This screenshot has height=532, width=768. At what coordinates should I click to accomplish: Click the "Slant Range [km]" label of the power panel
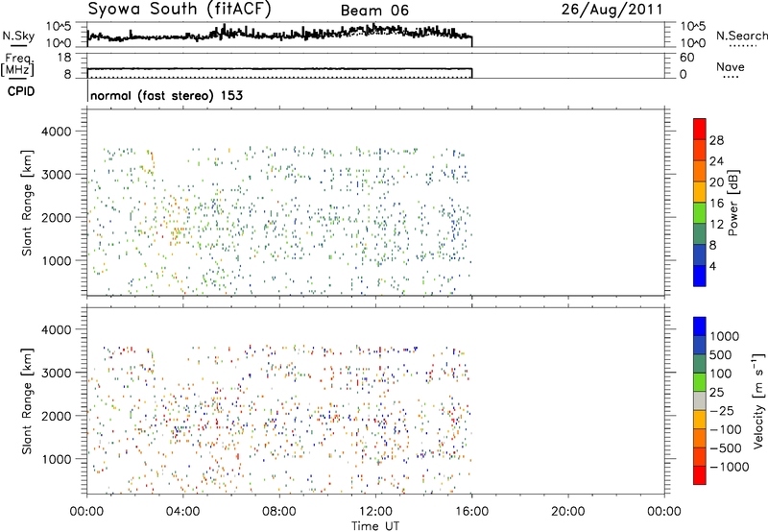pos(27,203)
